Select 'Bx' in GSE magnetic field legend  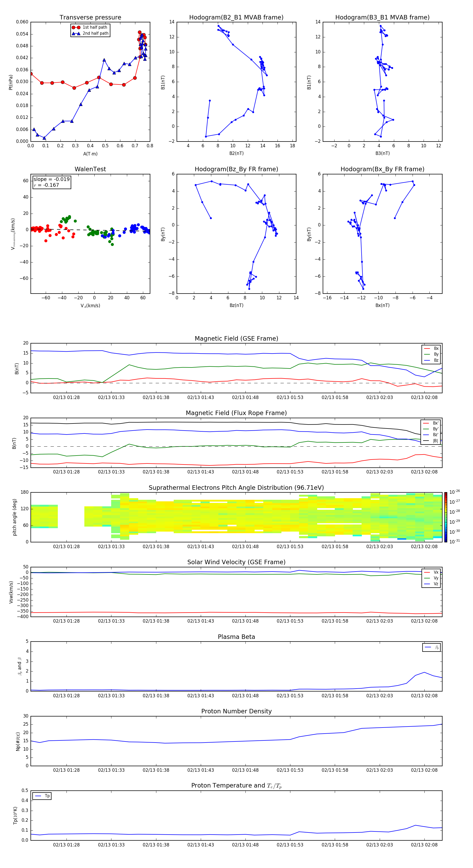coord(431,349)
